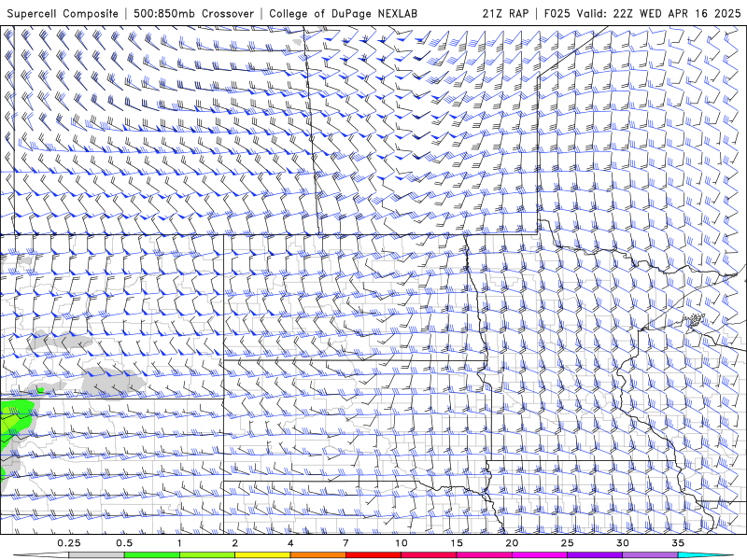Select the yellow-green 1–2 legend swatch
This screenshot has height=560, width=747.
click(207, 555)
